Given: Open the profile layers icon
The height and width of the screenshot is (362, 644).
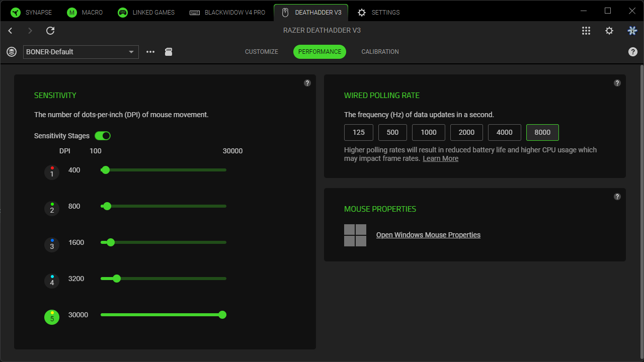Looking at the screenshot, I should (12, 52).
